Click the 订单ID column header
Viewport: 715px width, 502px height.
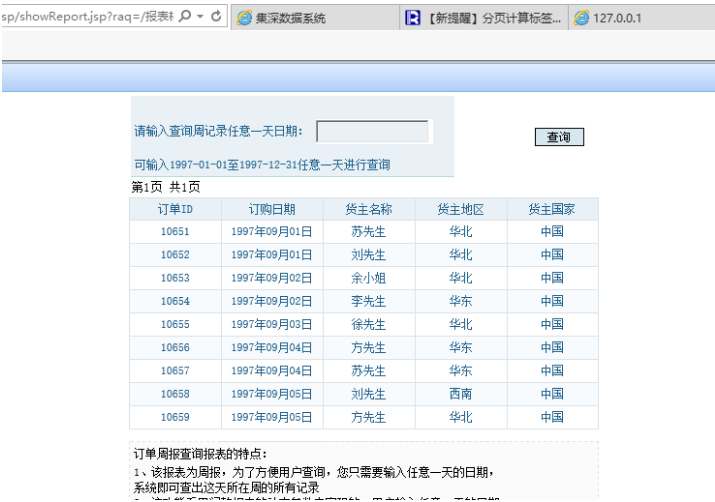[175, 209]
